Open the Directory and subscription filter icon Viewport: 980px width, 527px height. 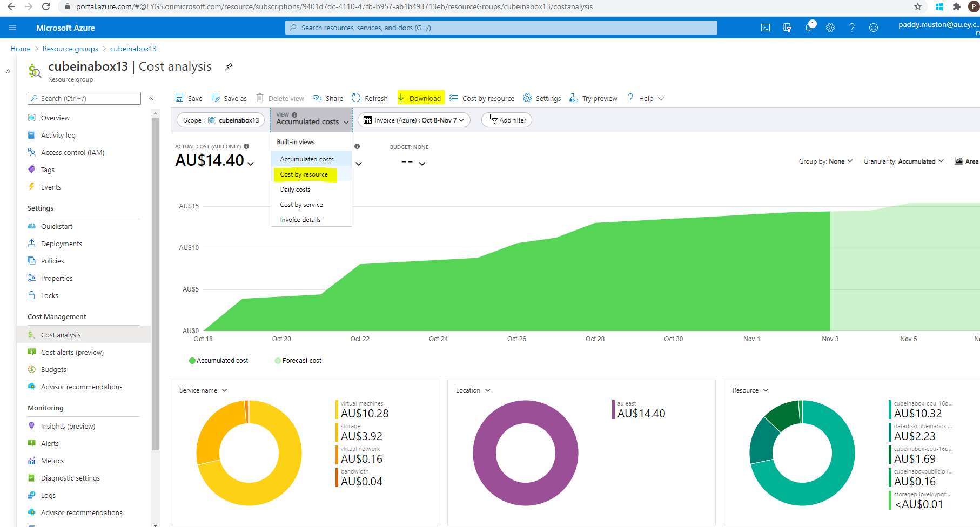[787, 28]
